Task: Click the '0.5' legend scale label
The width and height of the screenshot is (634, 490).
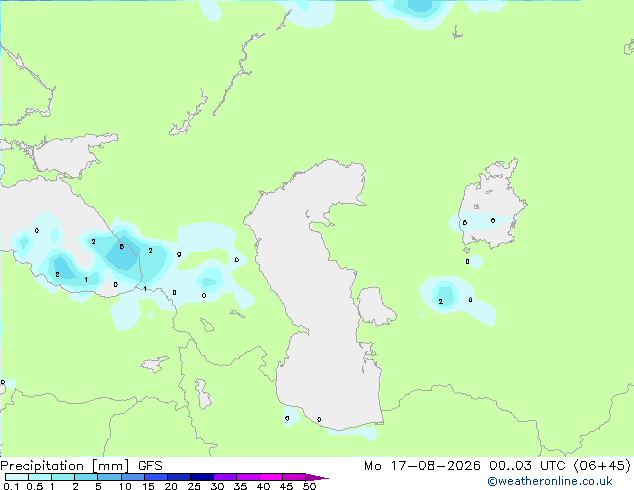Action: pos(35,486)
